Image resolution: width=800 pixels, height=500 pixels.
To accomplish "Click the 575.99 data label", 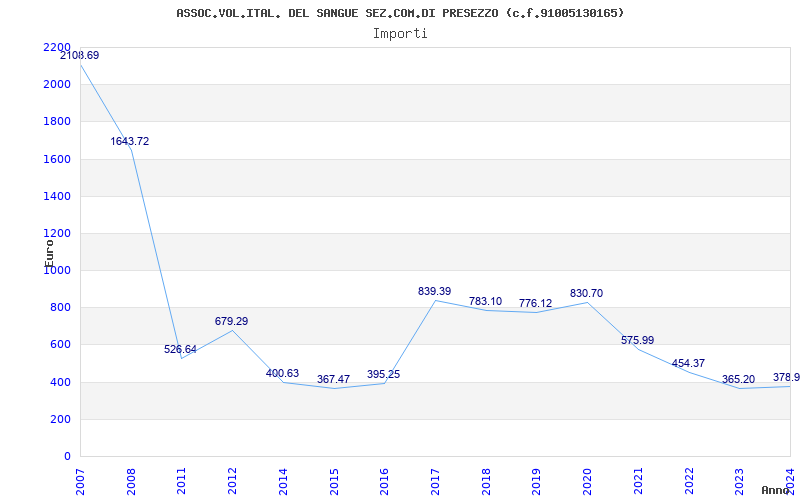I will tap(637, 340).
